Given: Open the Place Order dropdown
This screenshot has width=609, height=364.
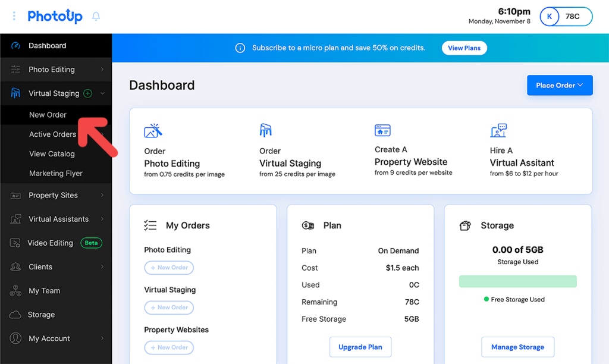Looking at the screenshot, I should pos(560,86).
